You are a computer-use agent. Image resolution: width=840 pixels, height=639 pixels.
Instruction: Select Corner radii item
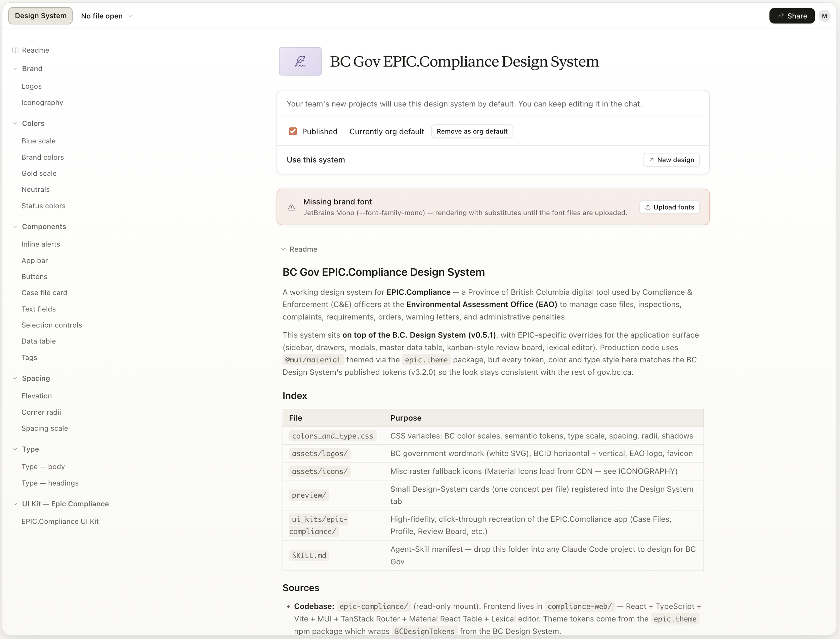(x=41, y=412)
